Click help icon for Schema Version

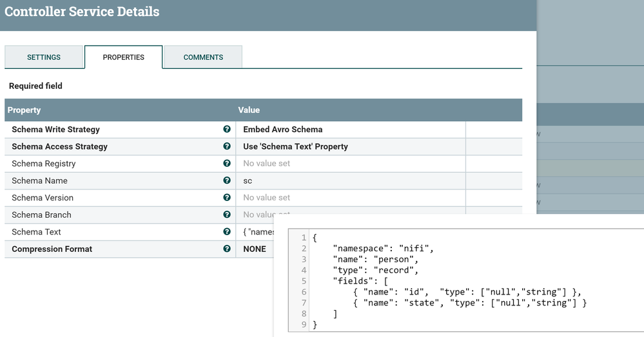click(x=227, y=198)
